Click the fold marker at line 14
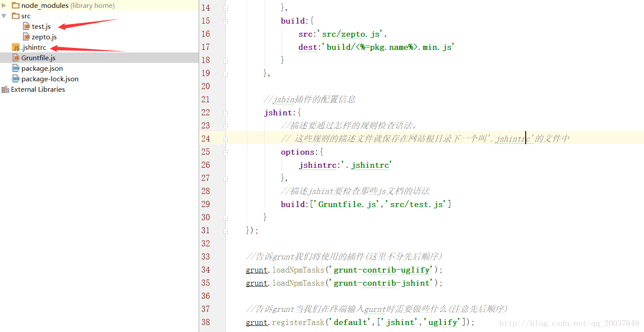This screenshot has height=332, width=644. 225,8
